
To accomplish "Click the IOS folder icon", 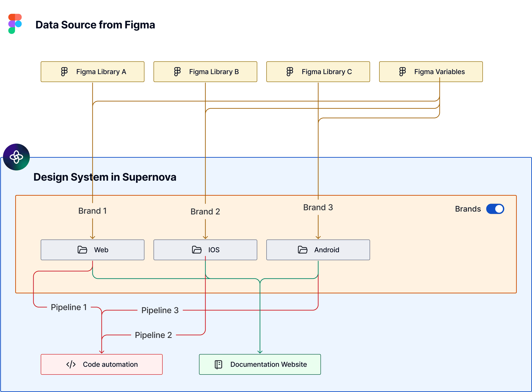I will (197, 250).
